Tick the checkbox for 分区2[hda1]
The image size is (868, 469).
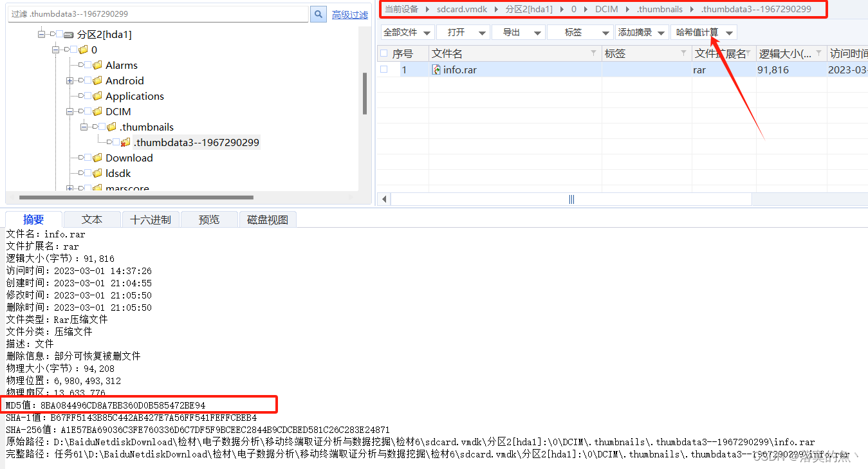59,35
